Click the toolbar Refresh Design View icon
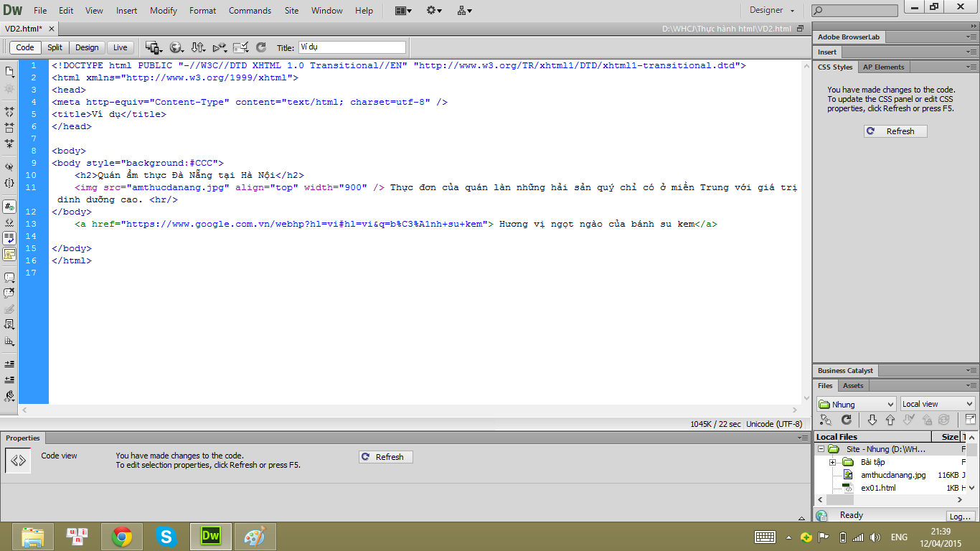The image size is (980, 551). (260, 47)
